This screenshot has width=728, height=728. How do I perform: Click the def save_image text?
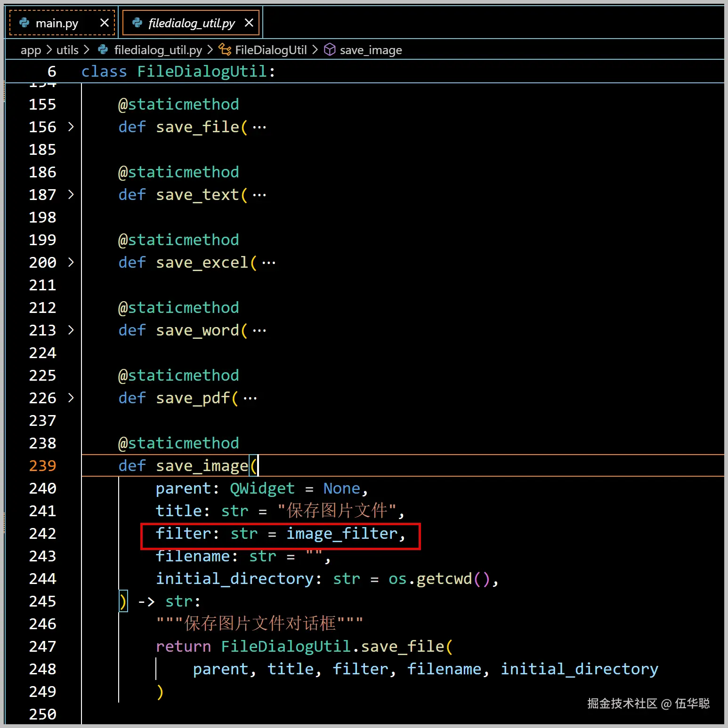click(183, 466)
